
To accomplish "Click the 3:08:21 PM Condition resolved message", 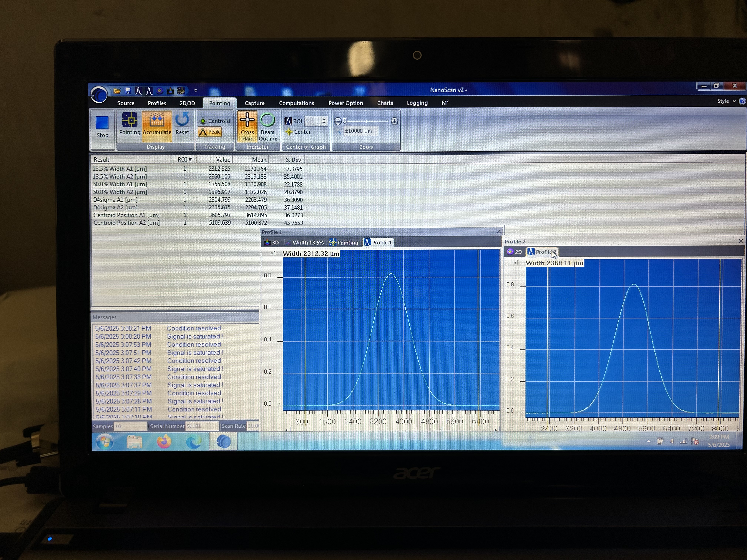I will click(158, 329).
